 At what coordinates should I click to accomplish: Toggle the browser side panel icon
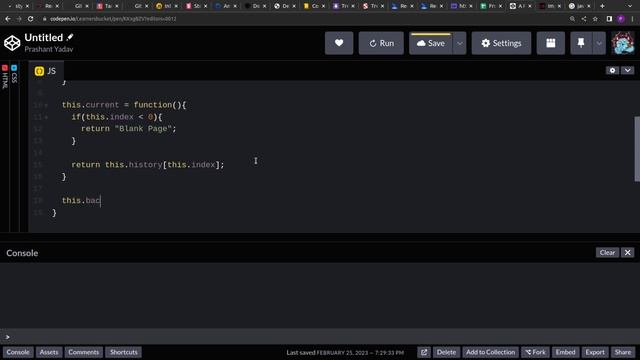click(x=609, y=19)
